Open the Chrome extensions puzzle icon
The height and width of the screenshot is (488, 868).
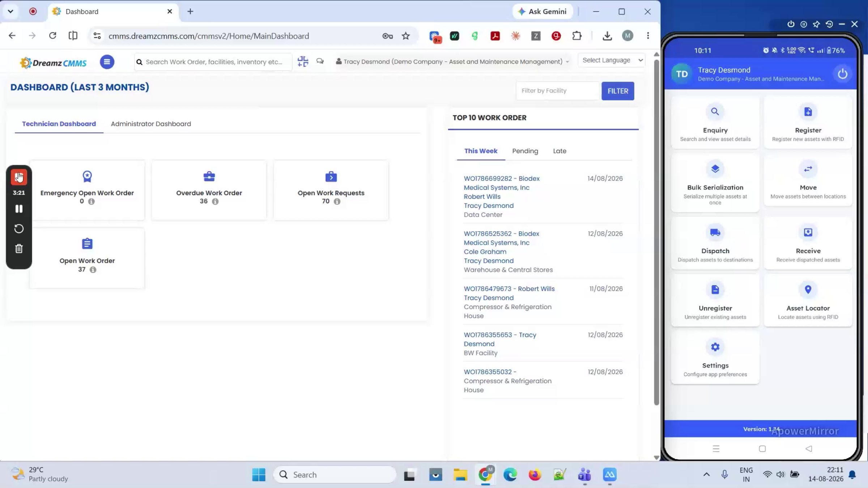coord(577,36)
